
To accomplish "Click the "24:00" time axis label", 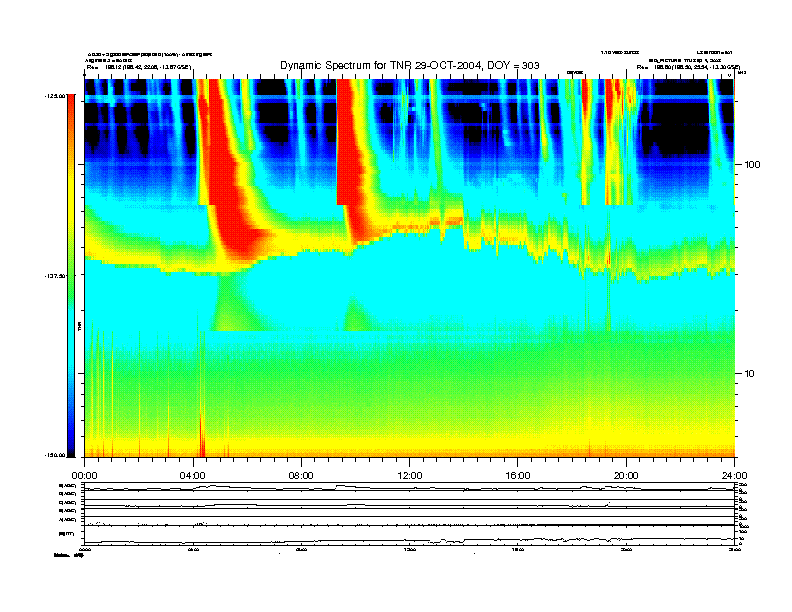I will coord(734,475).
